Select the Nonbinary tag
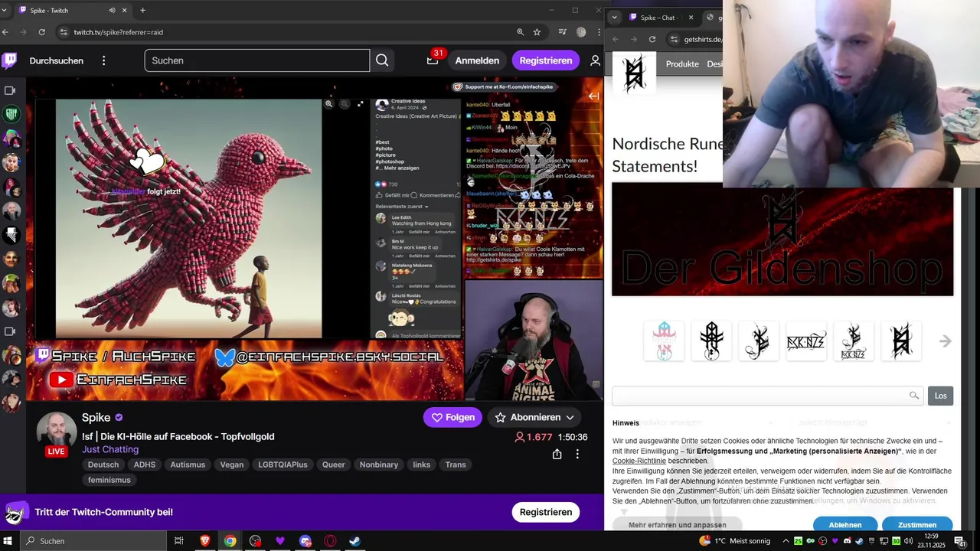 click(x=379, y=465)
